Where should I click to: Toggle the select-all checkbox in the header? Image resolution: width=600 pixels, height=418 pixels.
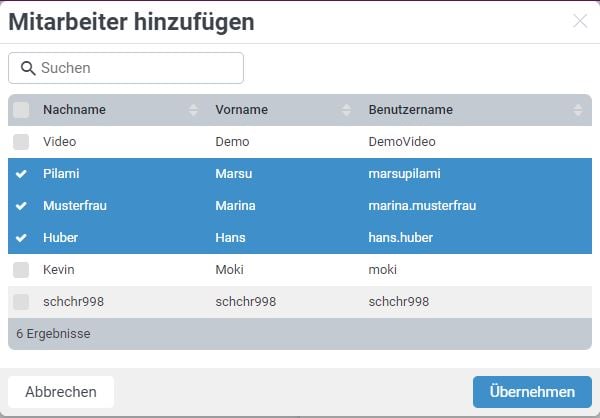tap(21, 110)
